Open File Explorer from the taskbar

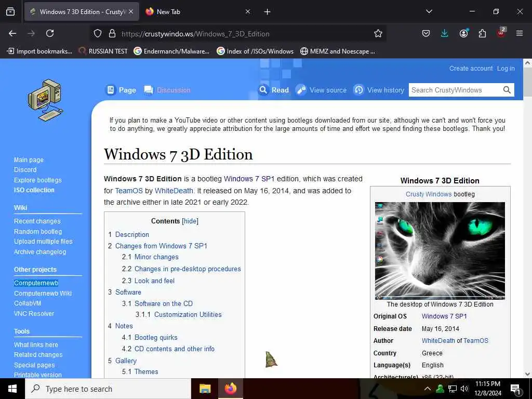point(205,389)
